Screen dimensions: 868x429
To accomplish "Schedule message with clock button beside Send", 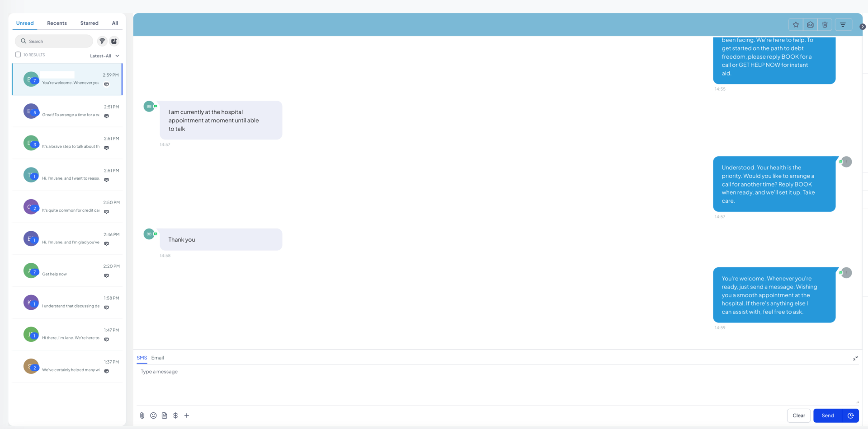I will 850,415.
